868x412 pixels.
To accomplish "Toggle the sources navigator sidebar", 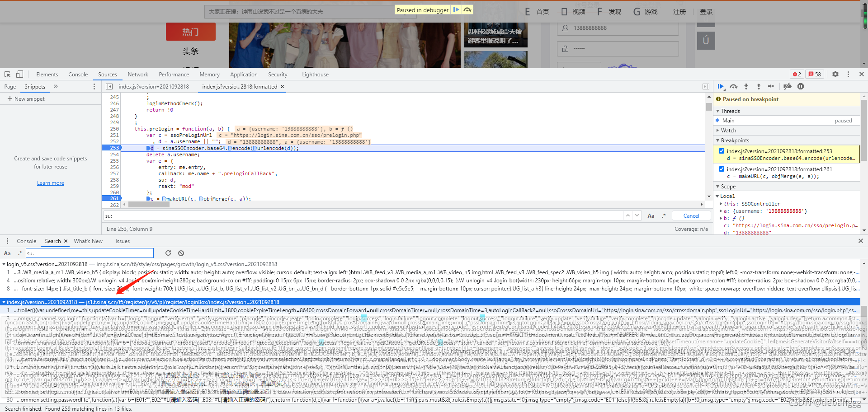I will [x=109, y=86].
